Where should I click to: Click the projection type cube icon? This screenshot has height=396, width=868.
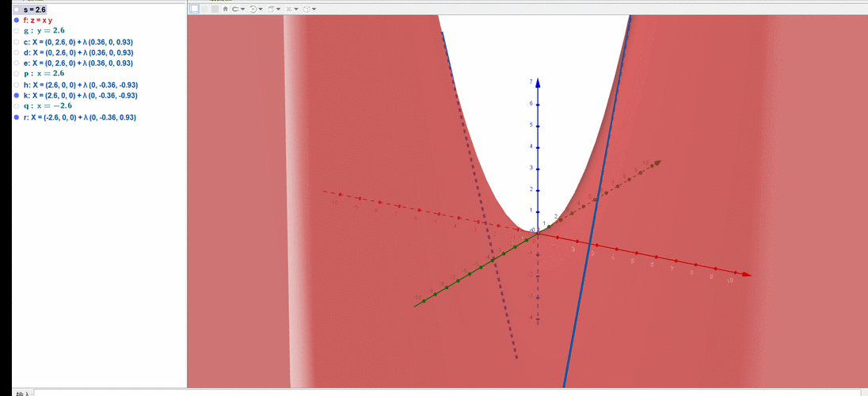(306, 10)
